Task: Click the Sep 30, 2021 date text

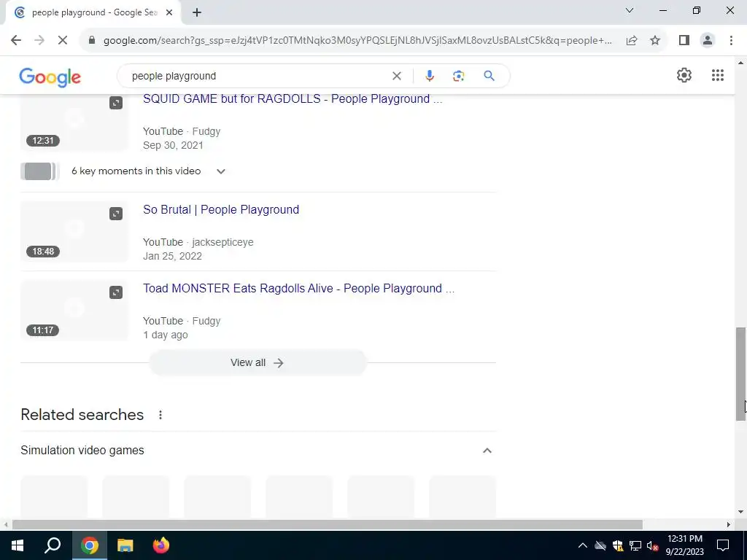Action: (173, 146)
